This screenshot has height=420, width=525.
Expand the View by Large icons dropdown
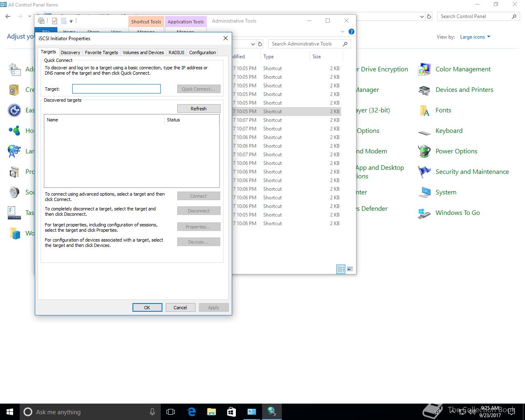[475, 37]
